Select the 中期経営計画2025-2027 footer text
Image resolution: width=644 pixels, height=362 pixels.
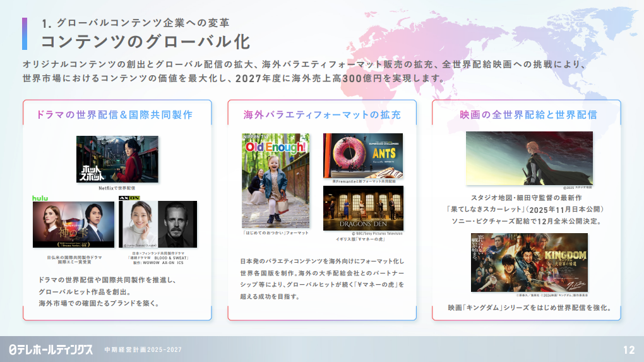[143, 350]
